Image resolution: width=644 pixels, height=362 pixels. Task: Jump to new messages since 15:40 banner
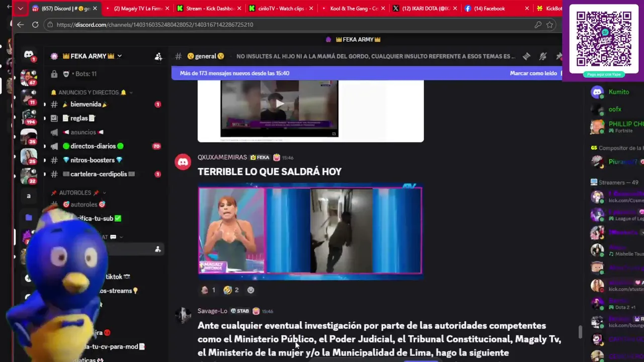(x=234, y=73)
